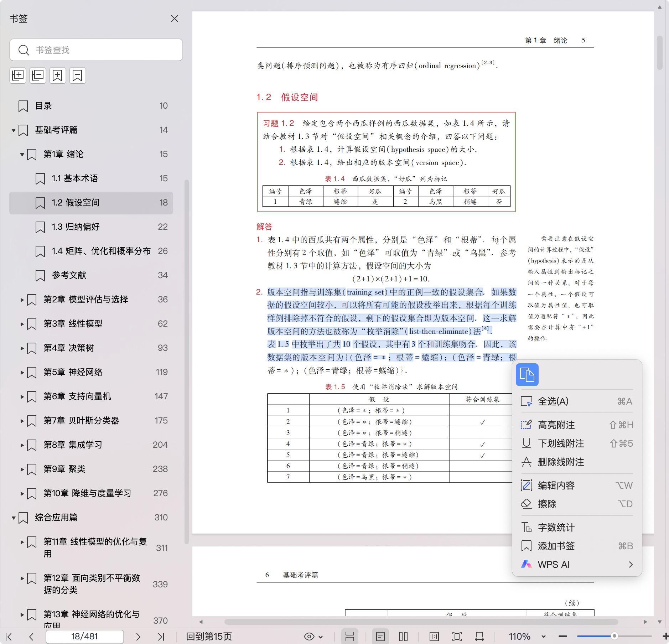Click the add bookmark icon in sidebar
Screen dimensions: 669x644
coord(58,76)
